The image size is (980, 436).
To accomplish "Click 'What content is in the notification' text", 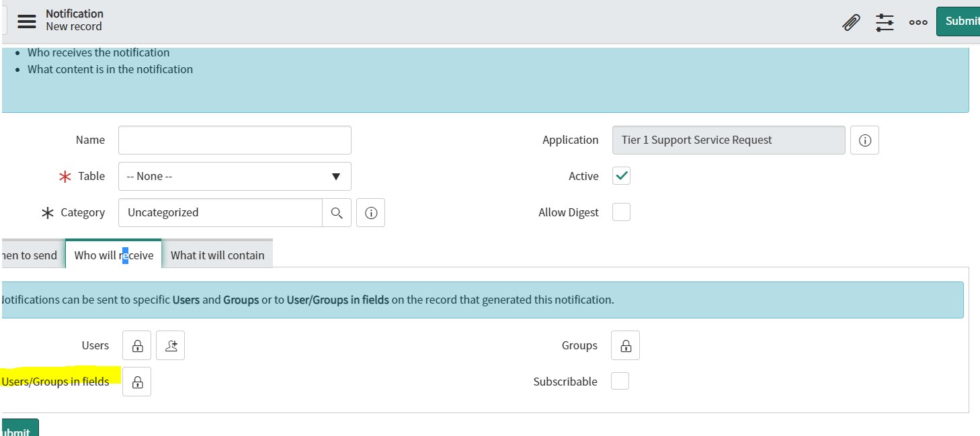I will (110, 69).
